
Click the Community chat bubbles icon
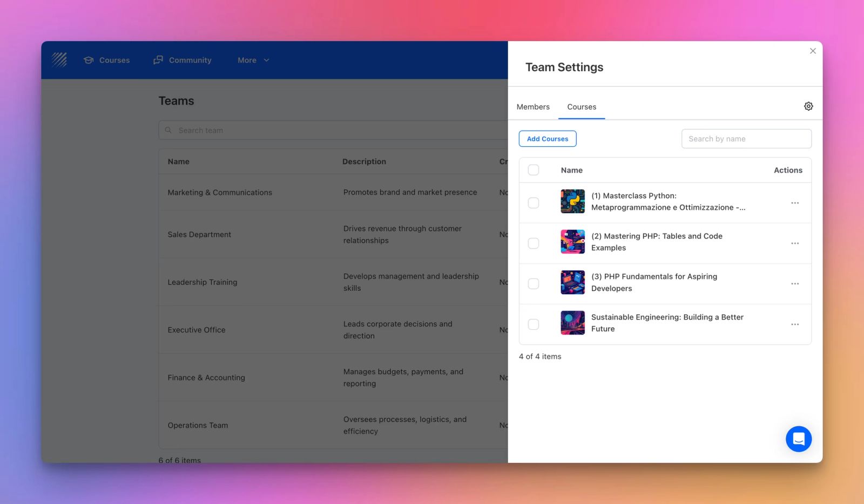point(158,60)
